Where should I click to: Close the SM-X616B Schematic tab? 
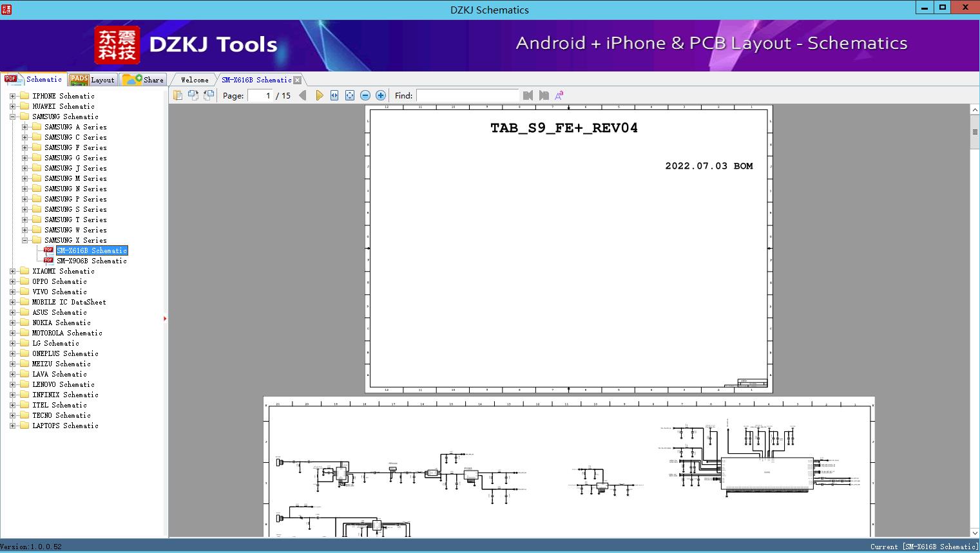pos(297,80)
